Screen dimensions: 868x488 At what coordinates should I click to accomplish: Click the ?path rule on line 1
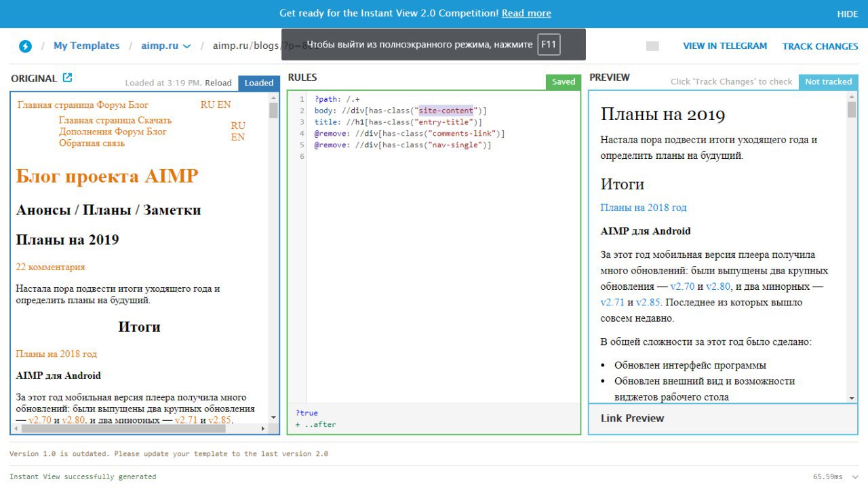337,99
